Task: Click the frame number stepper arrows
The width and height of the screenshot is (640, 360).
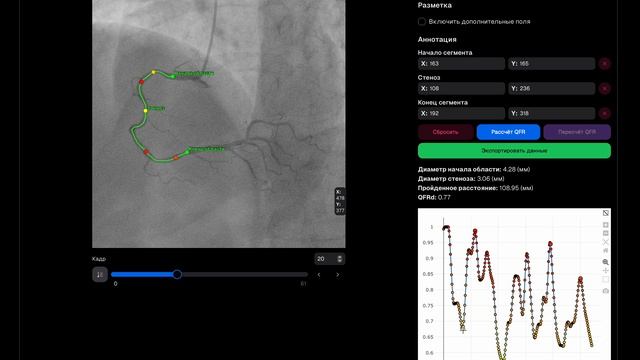Action: [x=340, y=259]
